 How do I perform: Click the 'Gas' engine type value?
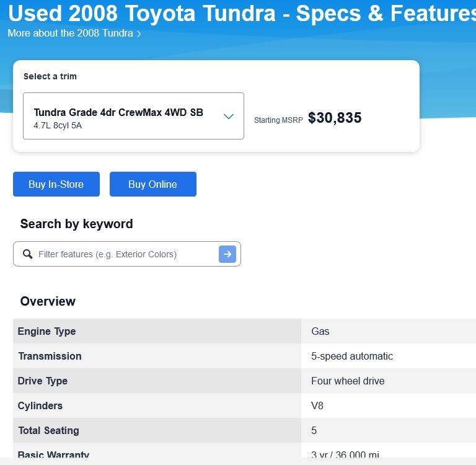click(x=320, y=331)
